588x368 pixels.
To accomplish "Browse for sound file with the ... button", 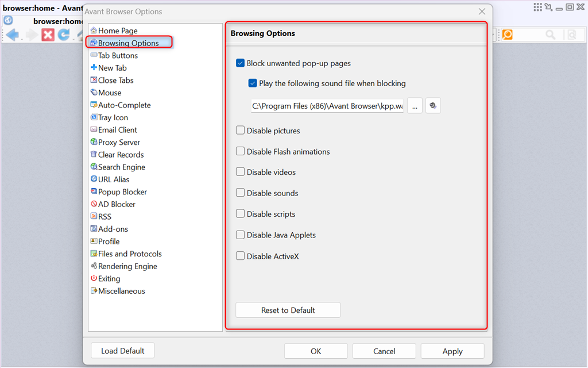I will (415, 106).
